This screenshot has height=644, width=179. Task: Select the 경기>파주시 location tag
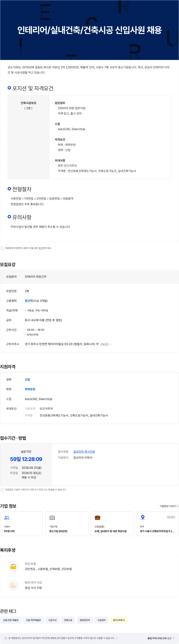[x=119, y=620]
